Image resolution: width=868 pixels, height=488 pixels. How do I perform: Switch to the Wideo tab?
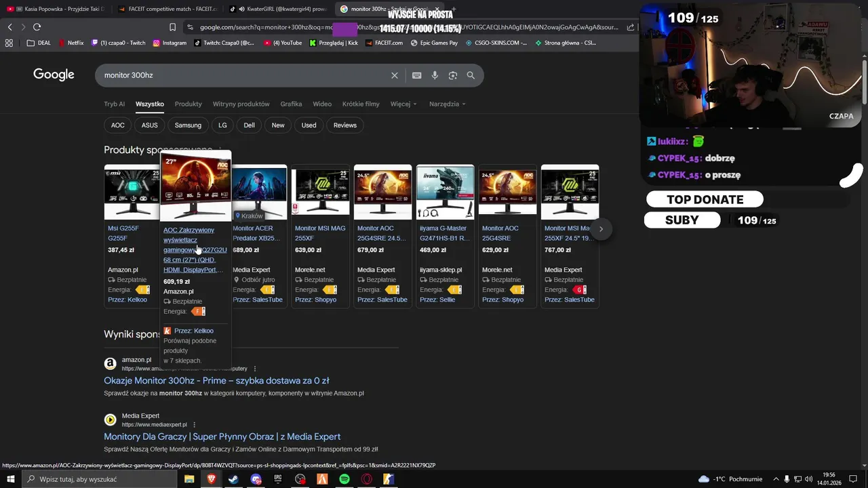click(x=322, y=104)
